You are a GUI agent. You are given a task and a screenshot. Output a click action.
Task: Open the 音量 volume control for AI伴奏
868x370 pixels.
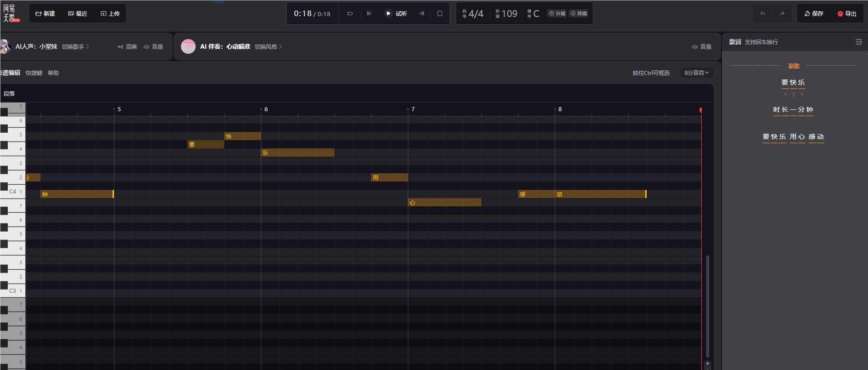pyautogui.click(x=701, y=47)
